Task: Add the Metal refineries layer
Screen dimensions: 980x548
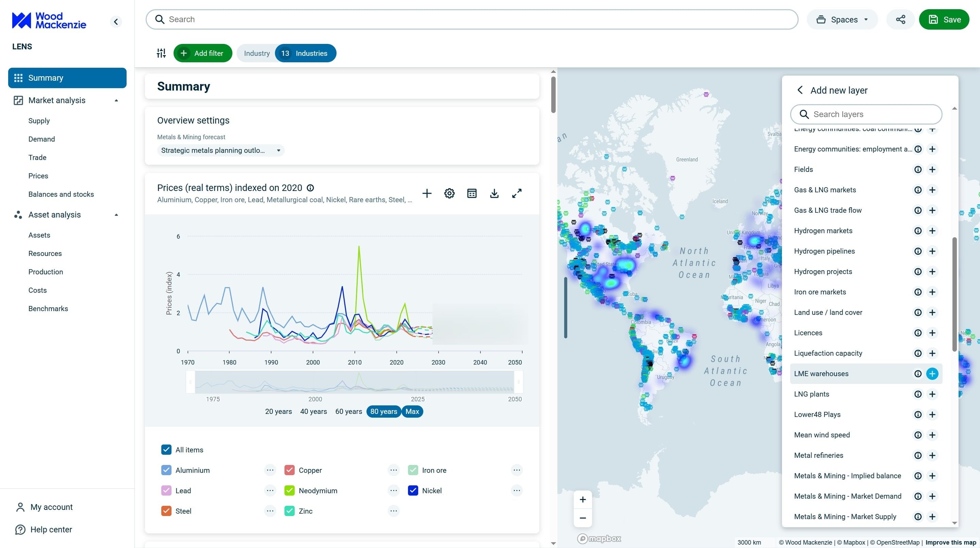Action: point(932,455)
